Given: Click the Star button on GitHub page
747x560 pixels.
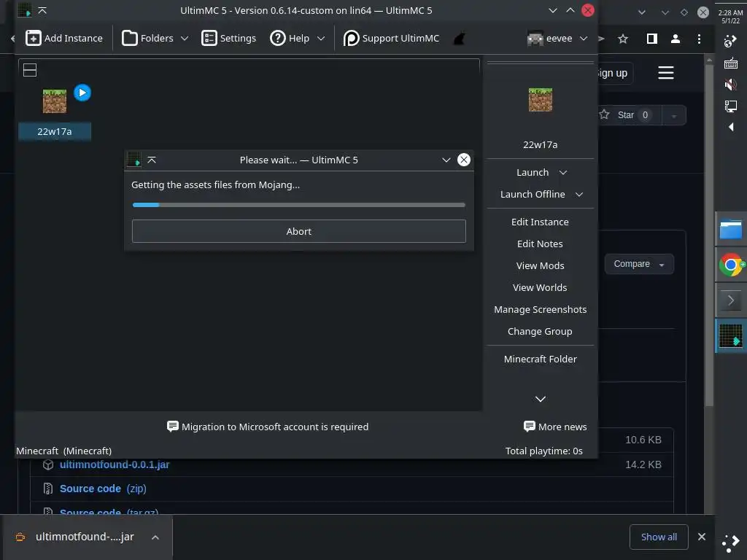Looking at the screenshot, I should tap(628, 114).
